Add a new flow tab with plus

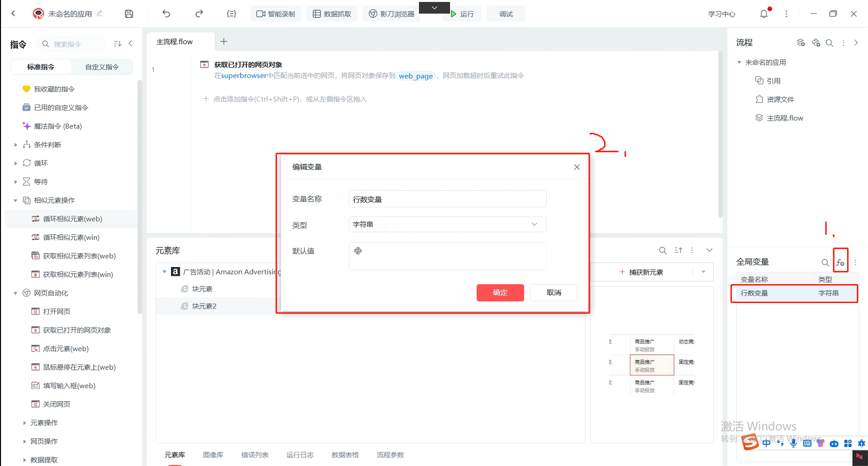point(224,41)
